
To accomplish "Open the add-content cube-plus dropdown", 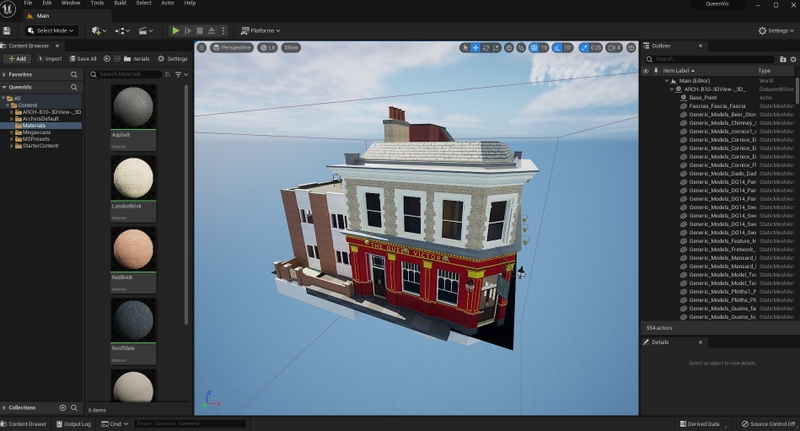I will (99, 31).
